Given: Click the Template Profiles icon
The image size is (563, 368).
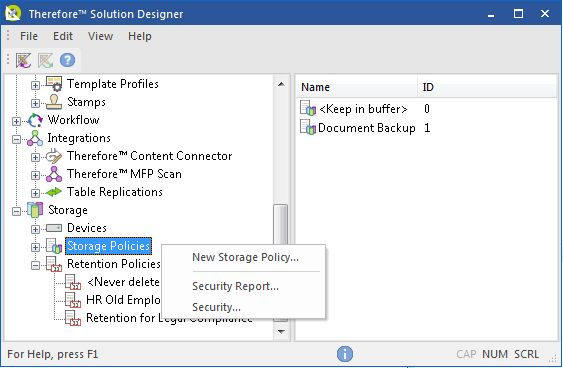Looking at the screenshot, I should [x=54, y=84].
